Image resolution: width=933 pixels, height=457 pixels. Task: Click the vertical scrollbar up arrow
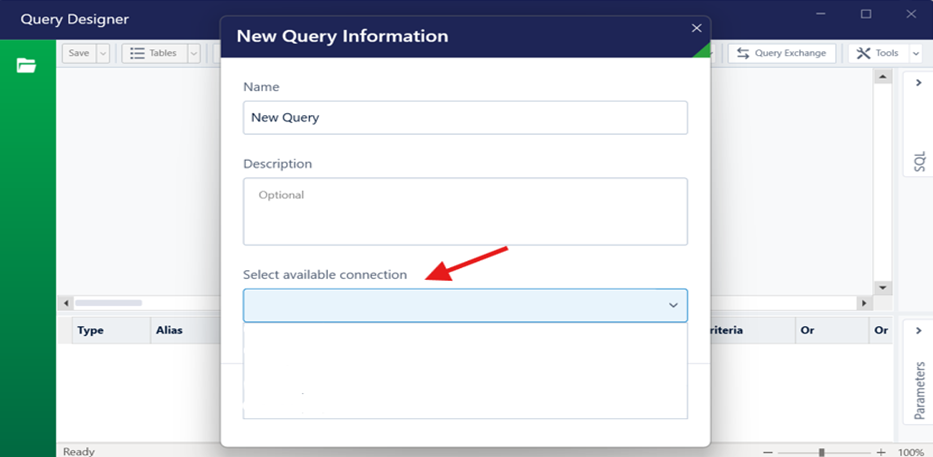[x=882, y=76]
